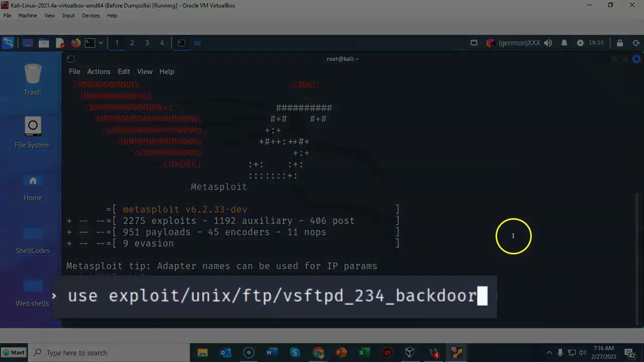Image resolution: width=644 pixels, height=362 pixels.
Task: Open Kali notifications bell icon
Action: coord(564,43)
